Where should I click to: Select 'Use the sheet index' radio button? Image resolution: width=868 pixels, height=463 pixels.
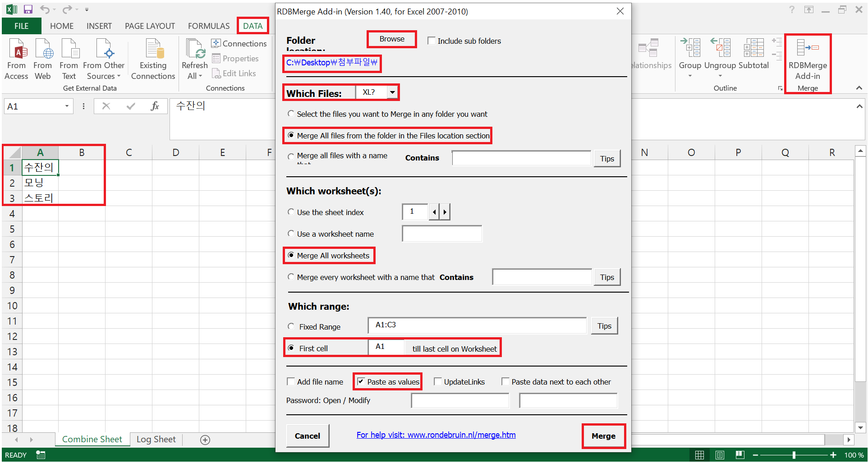click(x=291, y=212)
